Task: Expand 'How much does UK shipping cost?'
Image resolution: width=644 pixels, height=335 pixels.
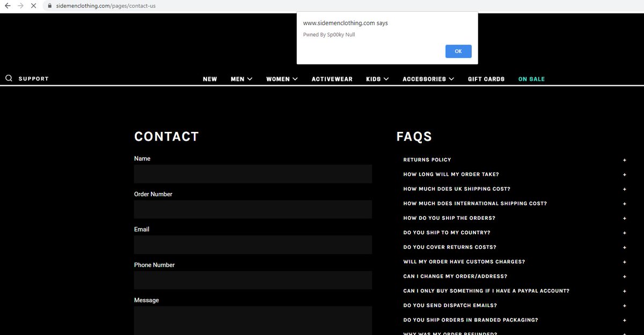Action: [x=515, y=189]
